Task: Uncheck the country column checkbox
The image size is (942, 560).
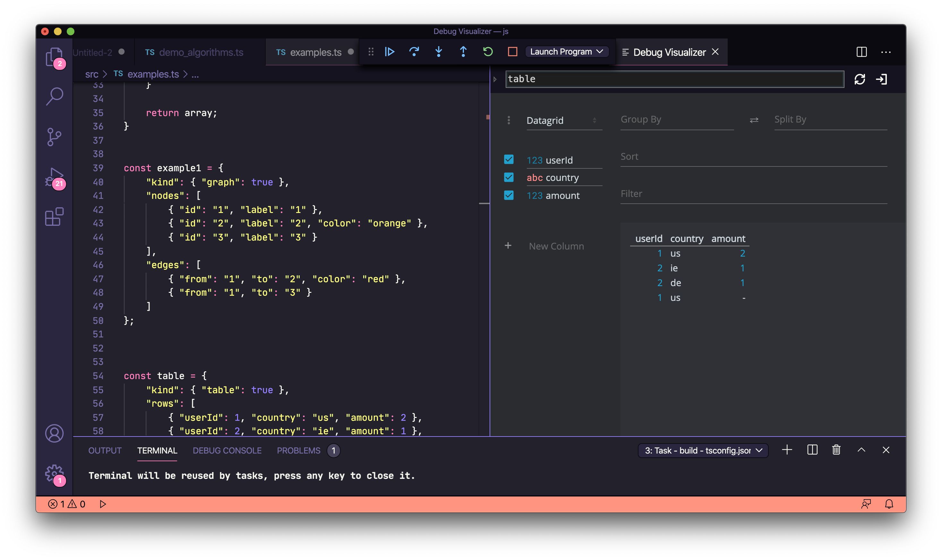Action: tap(509, 177)
